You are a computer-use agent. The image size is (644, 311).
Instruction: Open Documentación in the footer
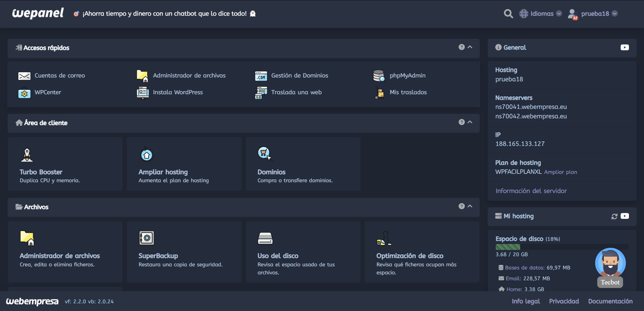pos(610,301)
